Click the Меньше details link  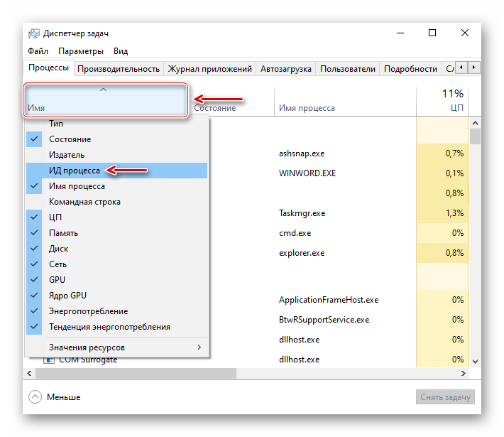[x=63, y=397]
